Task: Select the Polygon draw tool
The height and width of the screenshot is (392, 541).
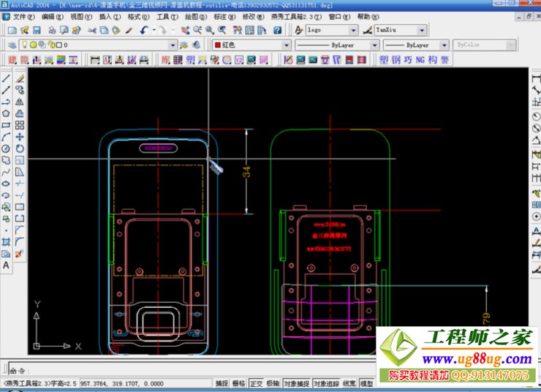Action: pyautogui.click(x=6, y=113)
